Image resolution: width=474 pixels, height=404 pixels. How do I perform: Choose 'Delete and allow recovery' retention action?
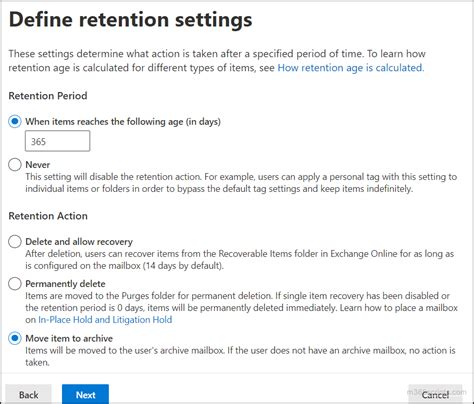(15, 242)
